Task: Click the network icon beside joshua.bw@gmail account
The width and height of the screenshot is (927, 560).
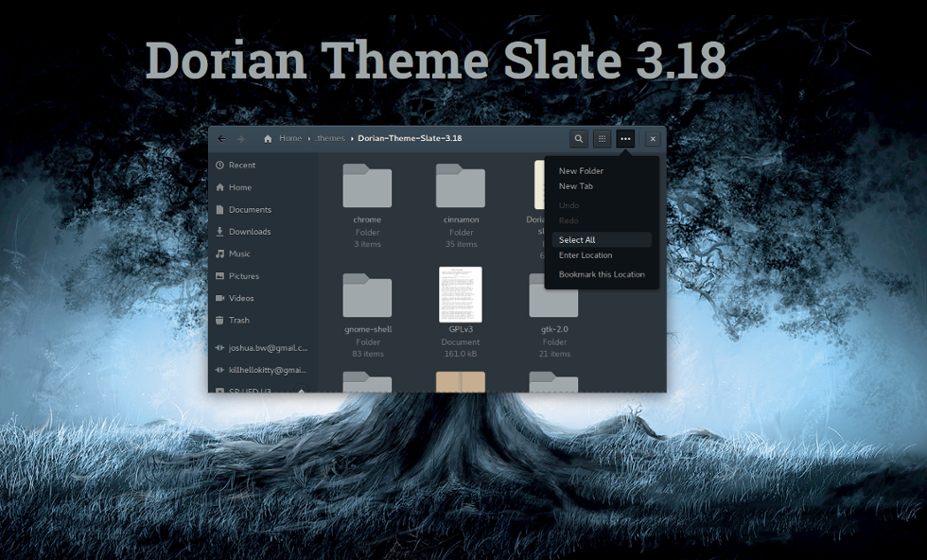Action: (219, 348)
